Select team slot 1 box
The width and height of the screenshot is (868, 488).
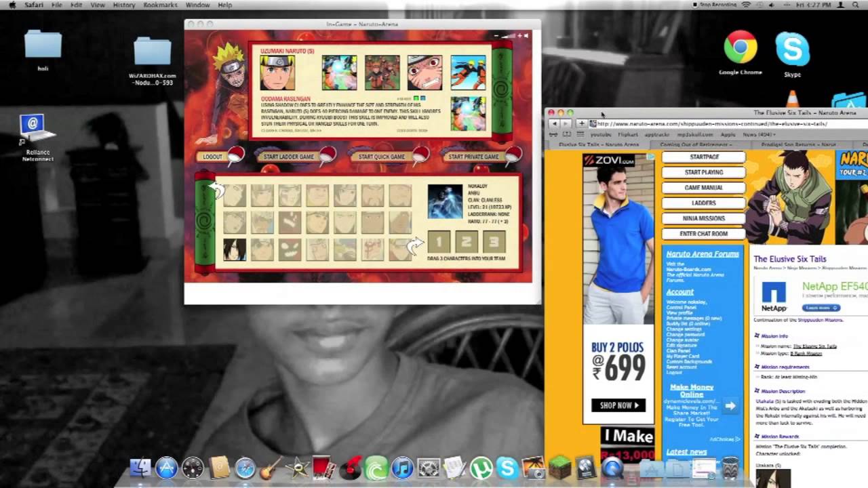pos(438,241)
